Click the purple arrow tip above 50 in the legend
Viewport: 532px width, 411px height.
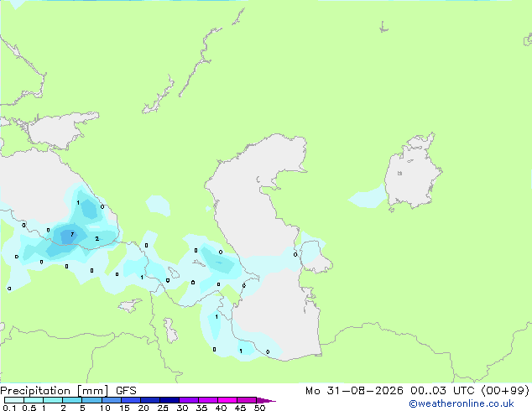tap(266, 400)
